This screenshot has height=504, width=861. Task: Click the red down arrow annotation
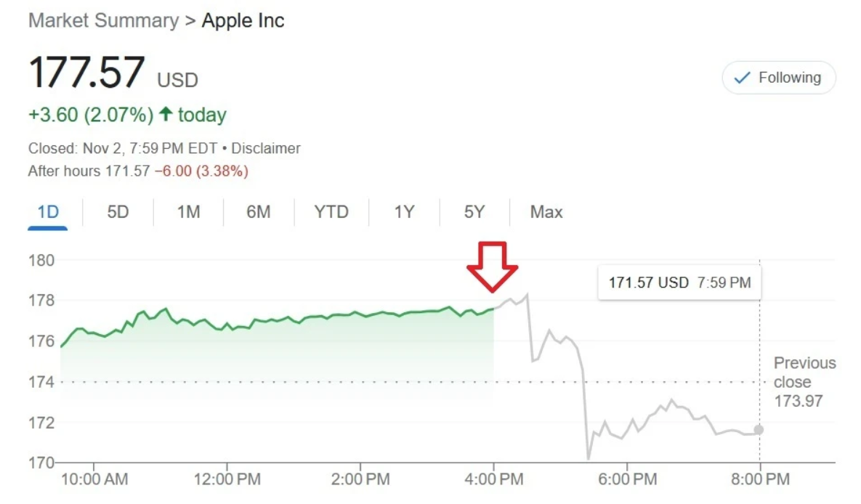click(x=492, y=267)
